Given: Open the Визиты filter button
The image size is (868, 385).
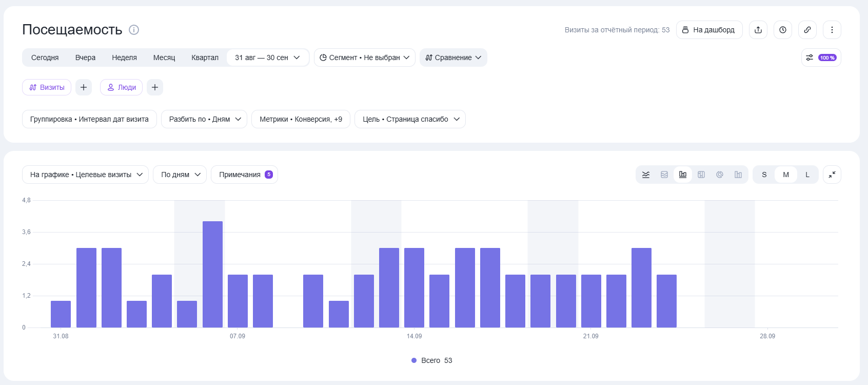Looking at the screenshot, I should 47,87.
